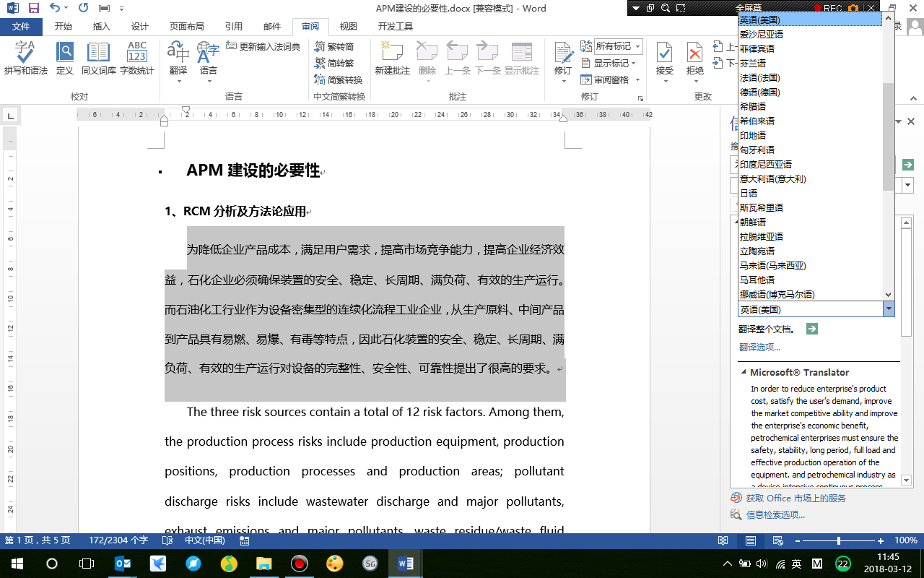The image size is (924, 578).
Task: Open Outlook from taskbar
Action: 123,564
